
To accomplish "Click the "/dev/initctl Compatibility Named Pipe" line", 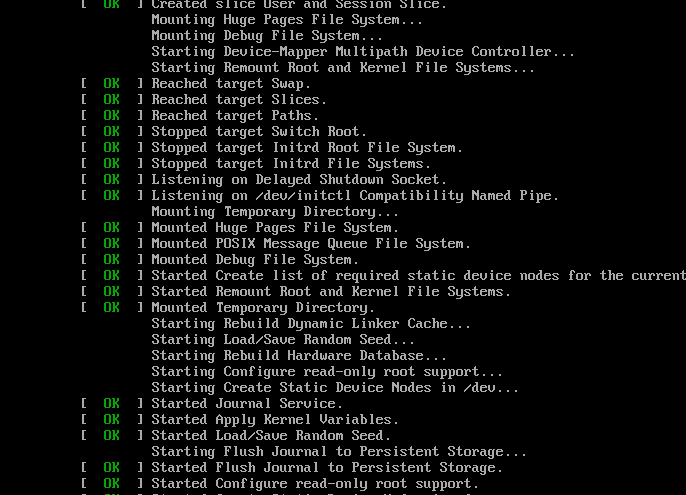I will [355, 196].
